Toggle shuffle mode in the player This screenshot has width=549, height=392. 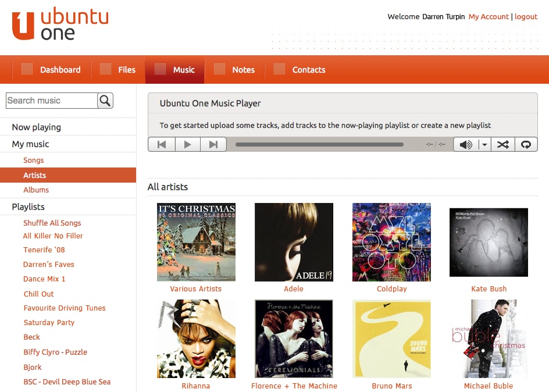pos(503,144)
